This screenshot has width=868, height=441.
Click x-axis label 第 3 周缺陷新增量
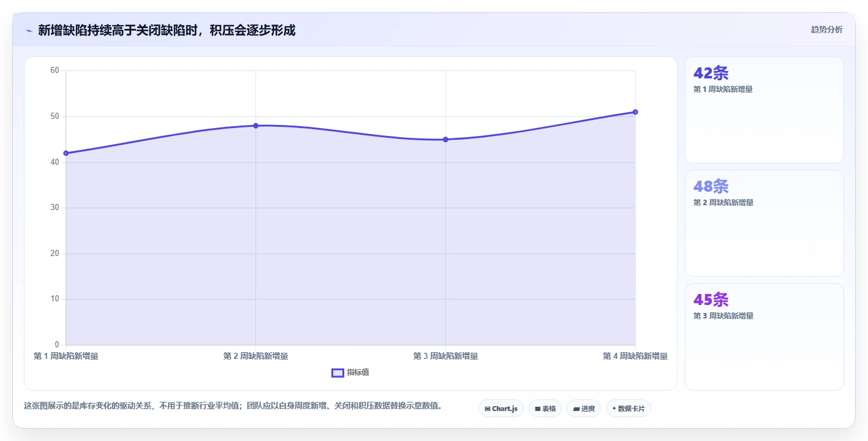445,356
